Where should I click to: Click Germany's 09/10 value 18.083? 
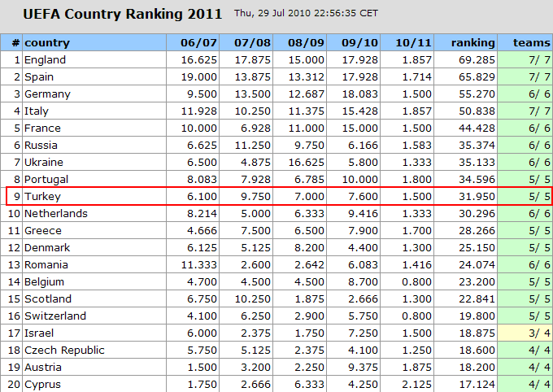(x=359, y=94)
